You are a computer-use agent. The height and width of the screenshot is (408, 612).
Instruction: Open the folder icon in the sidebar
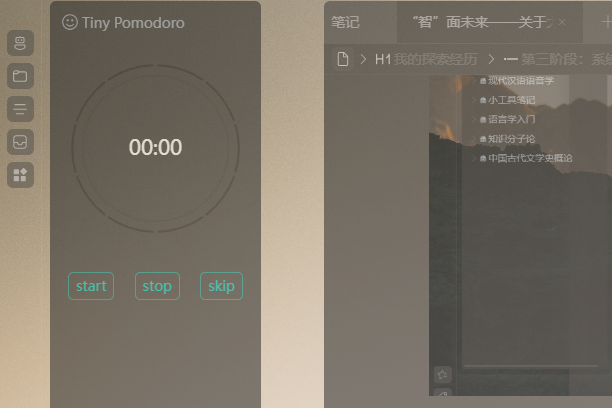(x=20, y=76)
